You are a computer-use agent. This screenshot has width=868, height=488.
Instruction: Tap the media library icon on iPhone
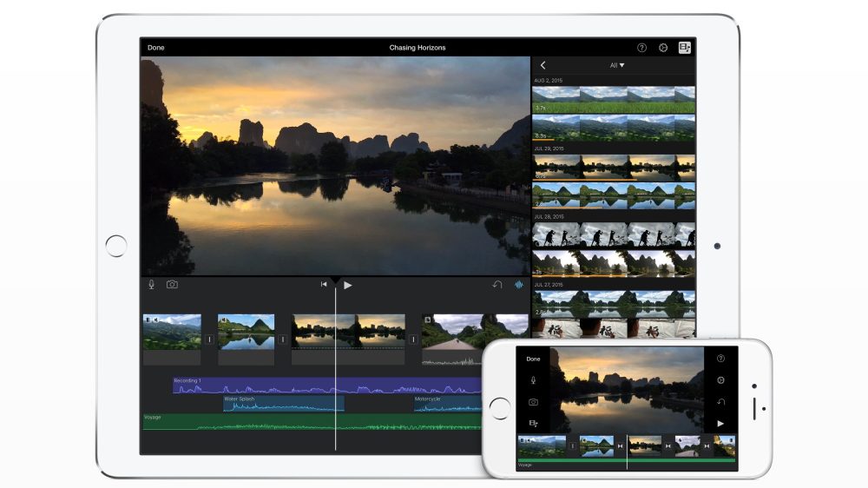click(533, 424)
